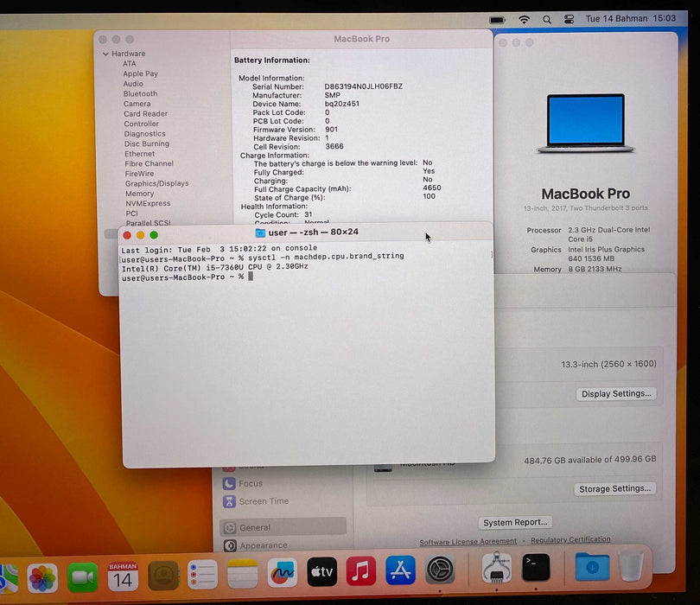700x605 pixels.
Task: Select ATA in the hardware list
Action: click(130, 63)
